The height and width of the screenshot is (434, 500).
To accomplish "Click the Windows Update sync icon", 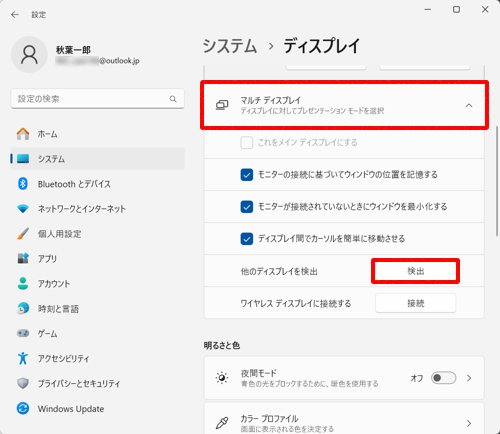I will coord(23,408).
